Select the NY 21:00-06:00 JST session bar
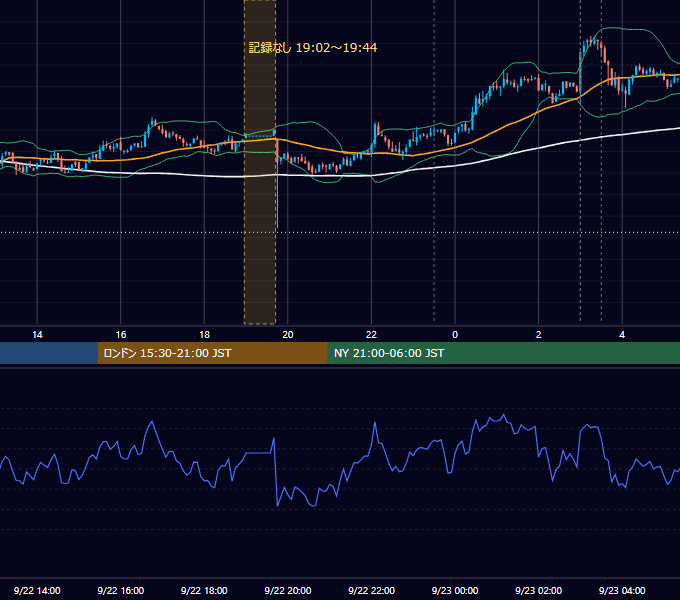 coord(503,353)
